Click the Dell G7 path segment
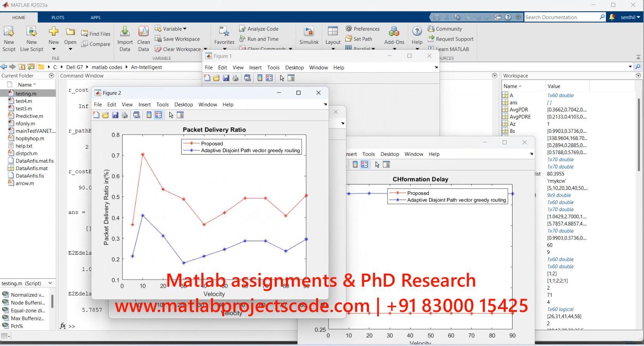This screenshot has width=644, height=346. (74, 67)
